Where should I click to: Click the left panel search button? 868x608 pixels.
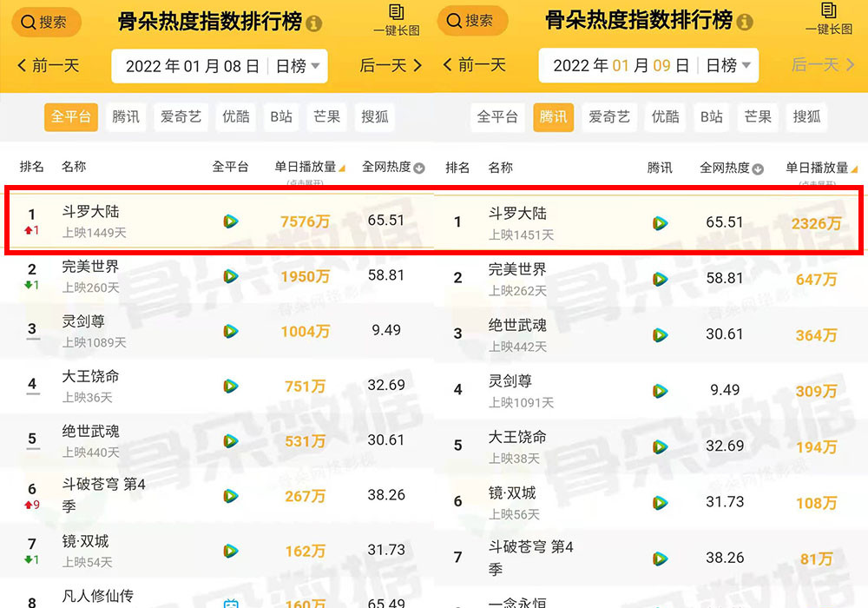click(x=47, y=23)
